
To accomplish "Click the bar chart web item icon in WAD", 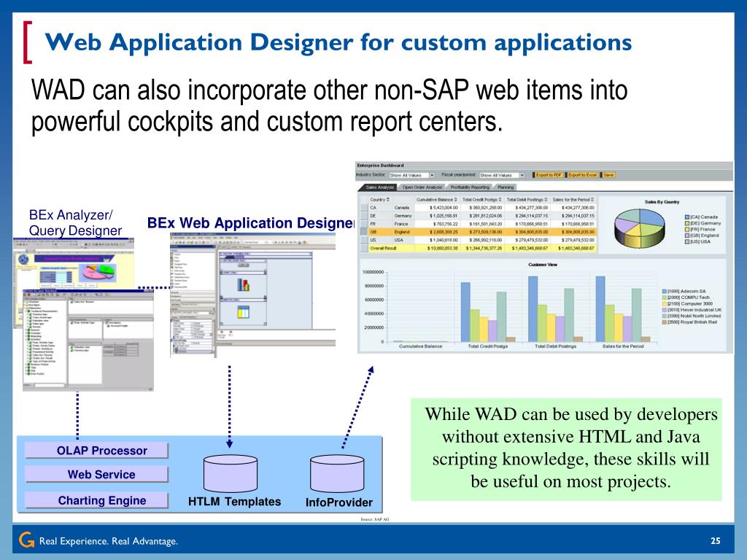I will pos(244,285).
